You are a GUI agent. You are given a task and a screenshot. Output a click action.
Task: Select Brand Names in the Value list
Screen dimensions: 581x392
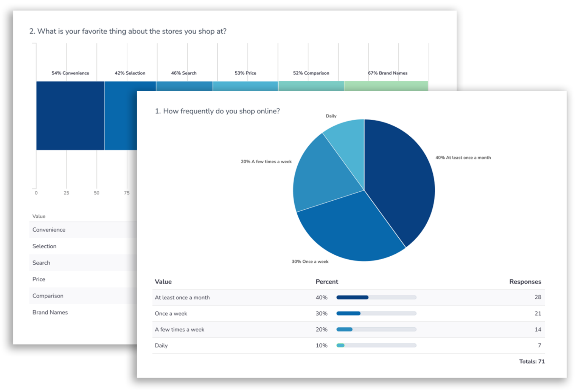tap(50, 312)
